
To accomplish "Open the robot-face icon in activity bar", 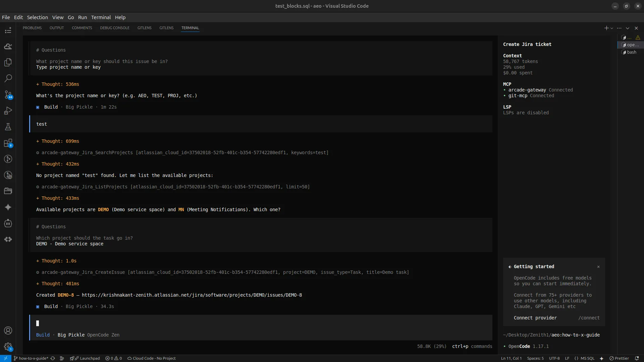I will point(8,223).
